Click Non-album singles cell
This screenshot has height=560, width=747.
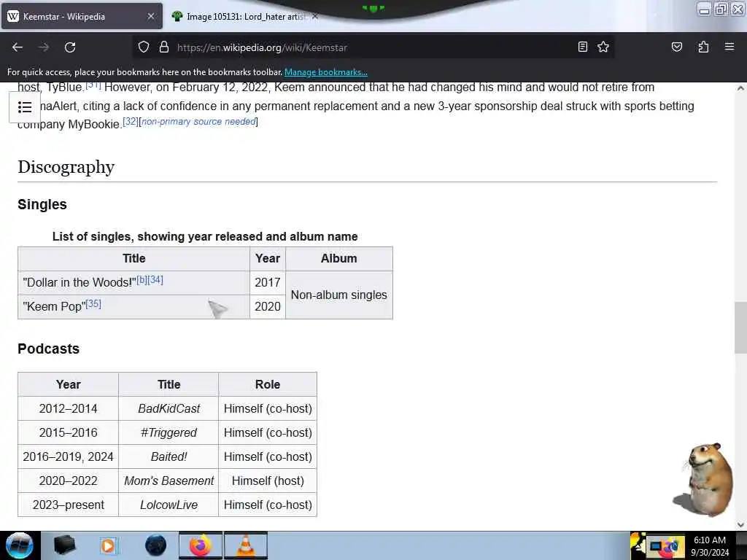339,295
